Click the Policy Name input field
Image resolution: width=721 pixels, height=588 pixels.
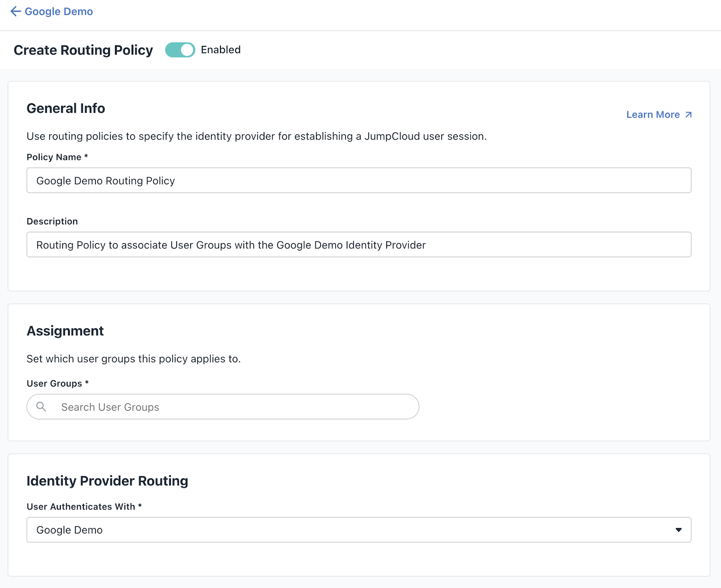(359, 181)
